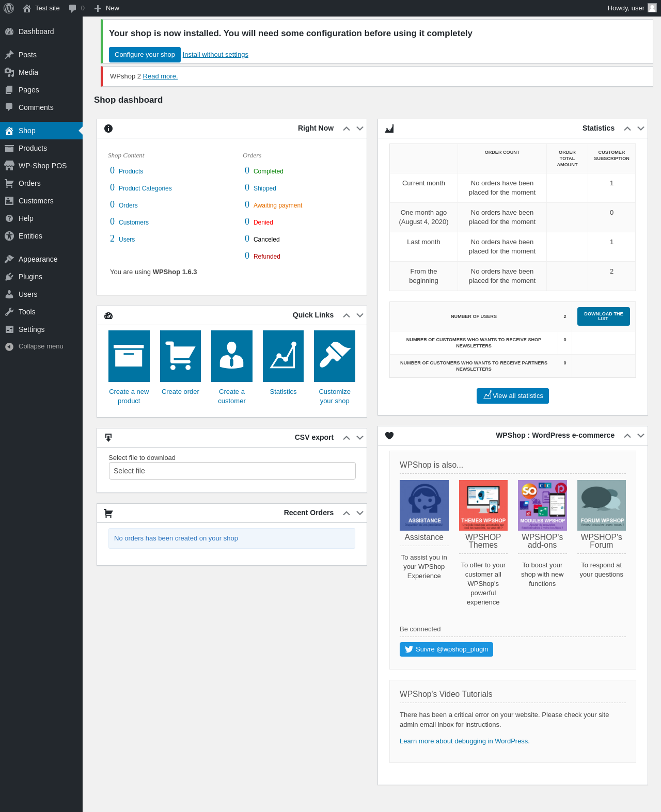Image resolution: width=661 pixels, height=812 pixels.
Task: Open the comments bubble in admin bar
Action: click(76, 8)
